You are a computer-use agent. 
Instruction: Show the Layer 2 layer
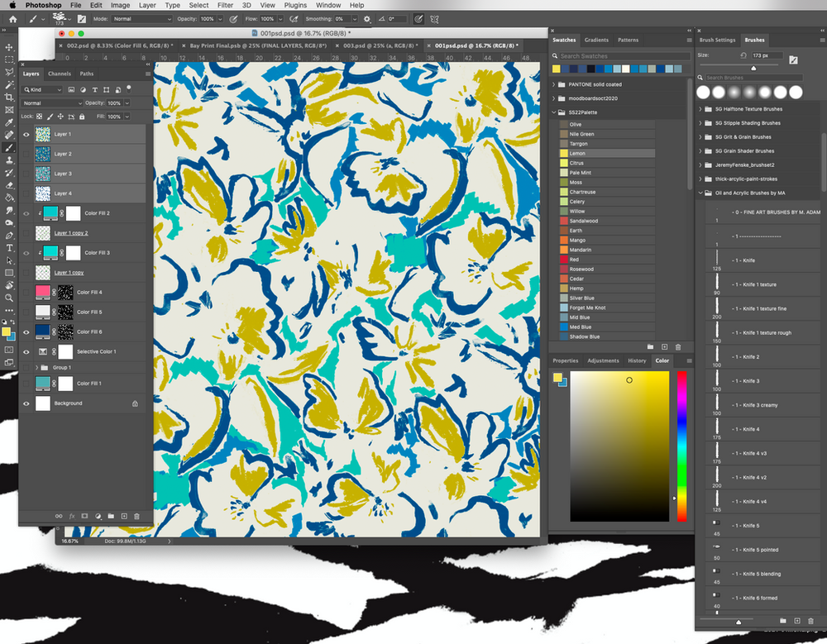(x=26, y=154)
